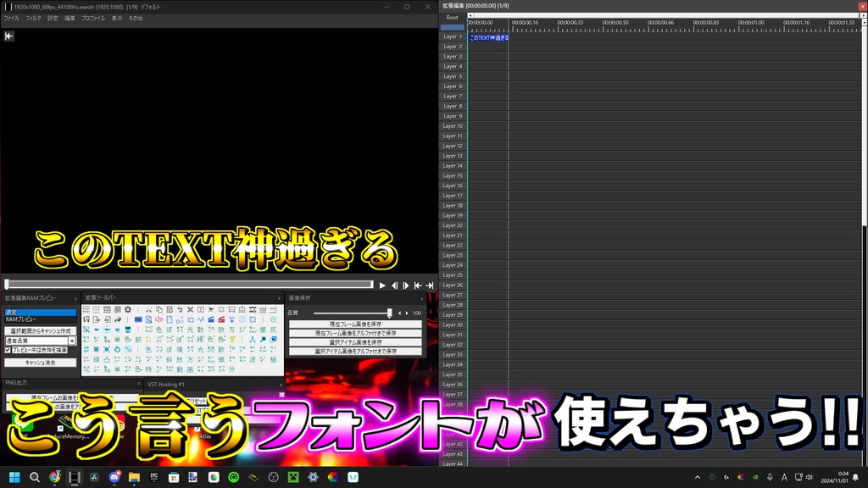Click the 部 icon in 拡張ツールバー
868x488 pixels.
[138, 340]
